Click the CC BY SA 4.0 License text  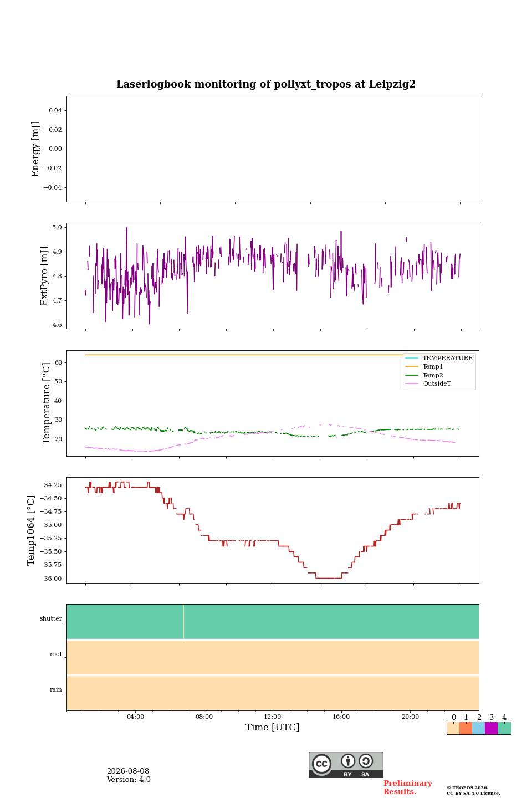coord(473,793)
